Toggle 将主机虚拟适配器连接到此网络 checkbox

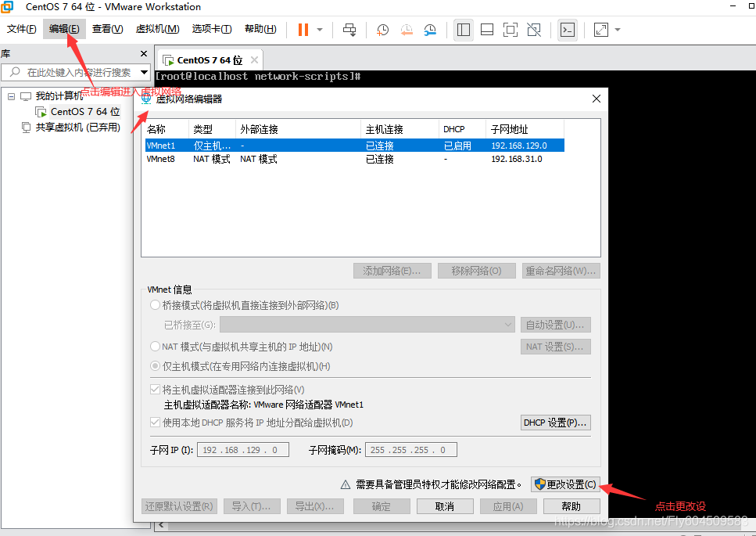pyautogui.click(x=156, y=390)
